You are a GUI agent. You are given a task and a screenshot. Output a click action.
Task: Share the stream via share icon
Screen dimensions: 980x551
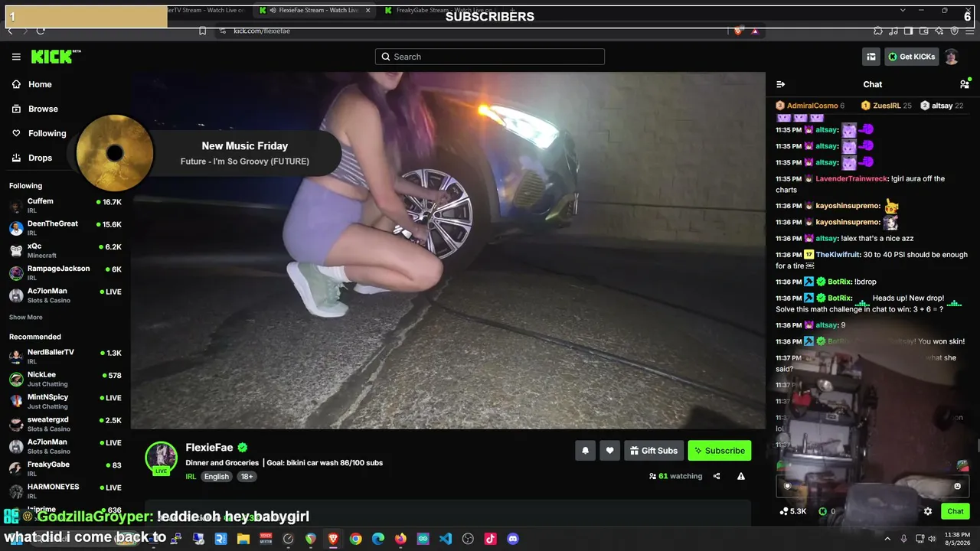click(717, 476)
